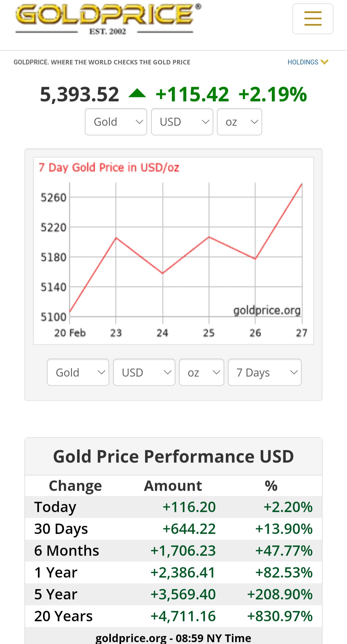Click the Gold Price Performance USD heading
Viewport: 347px width, 644px height.
(173, 456)
